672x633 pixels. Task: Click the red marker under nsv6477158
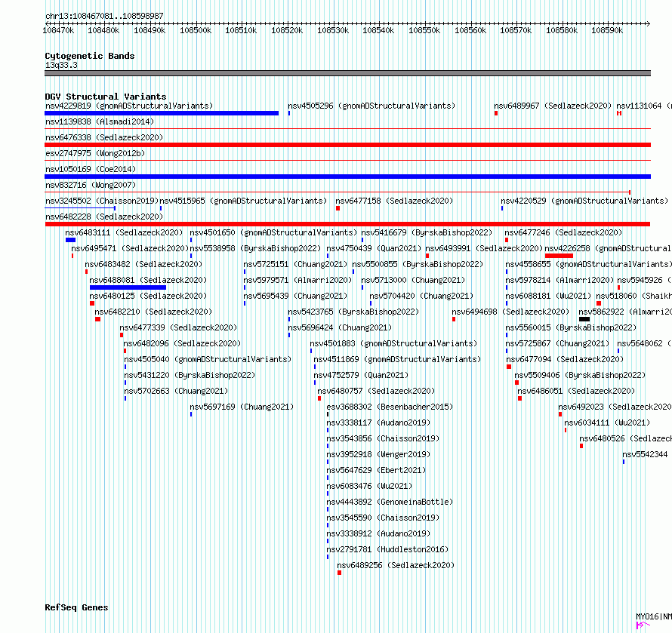pos(338,208)
